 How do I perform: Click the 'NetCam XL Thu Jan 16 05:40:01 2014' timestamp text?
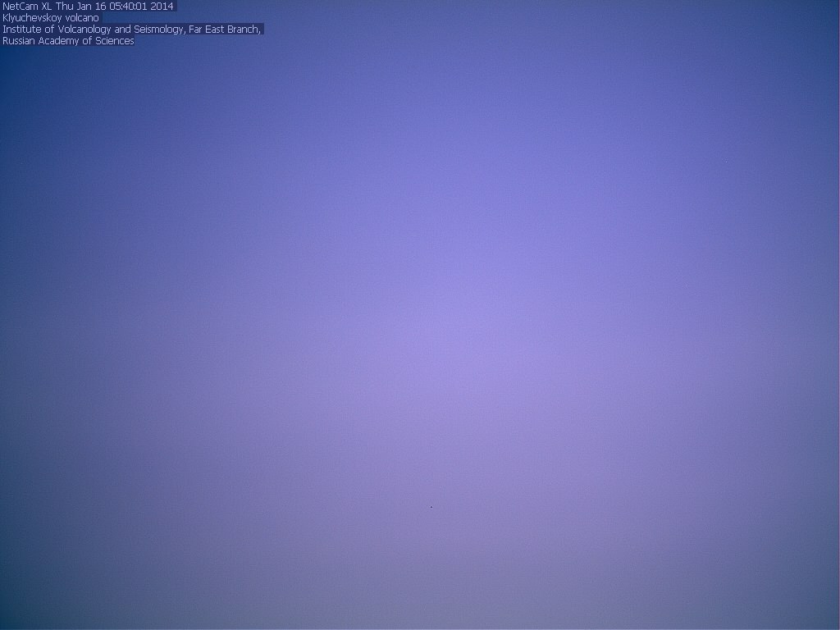pyautogui.click(x=89, y=7)
